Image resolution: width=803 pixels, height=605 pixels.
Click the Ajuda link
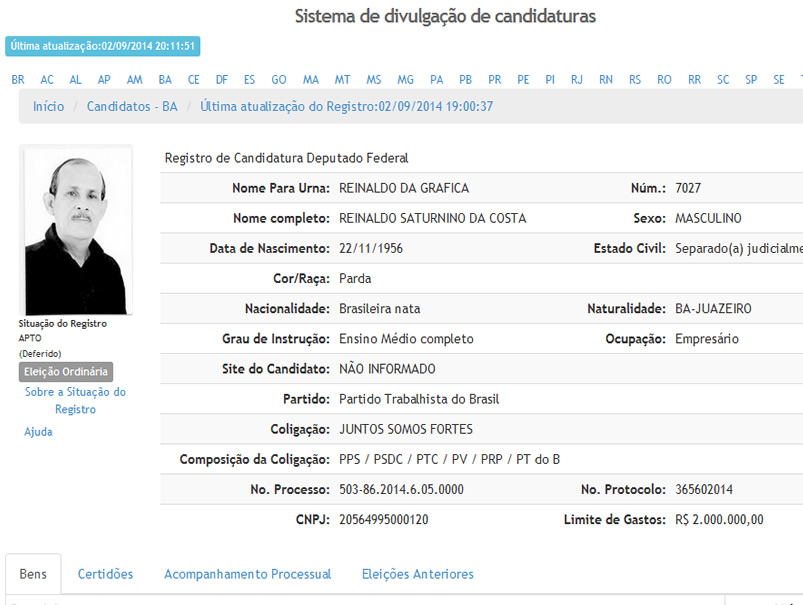[38, 432]
